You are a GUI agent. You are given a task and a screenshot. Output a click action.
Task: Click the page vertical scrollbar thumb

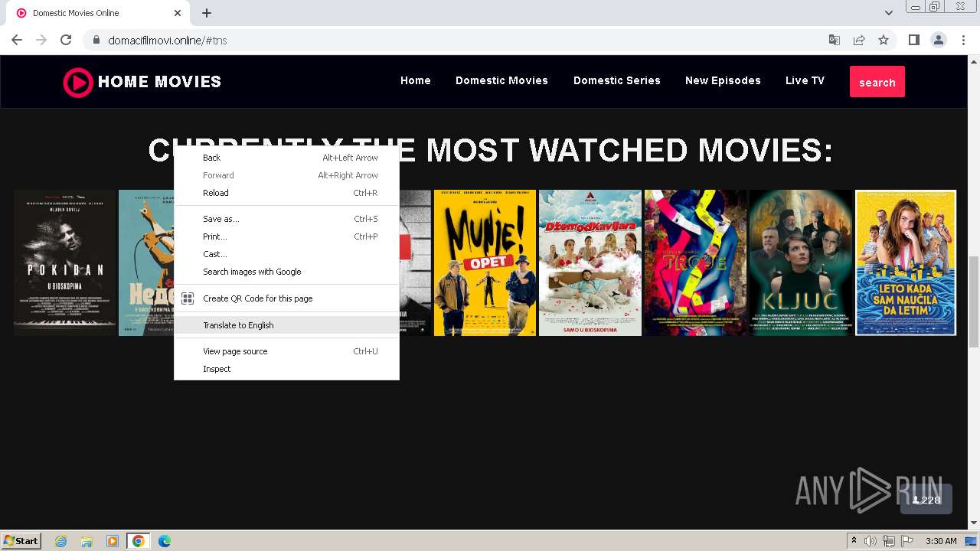click(974, 302)
